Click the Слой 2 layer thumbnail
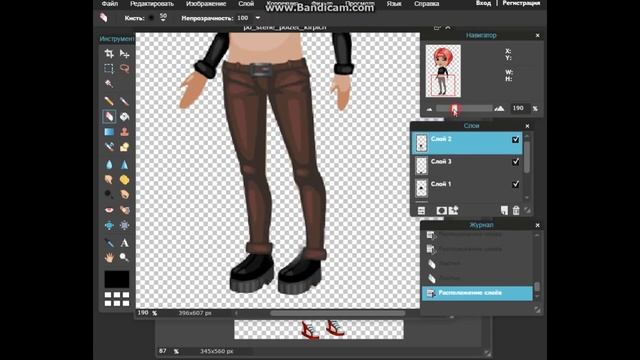 [x=421, y=143]
